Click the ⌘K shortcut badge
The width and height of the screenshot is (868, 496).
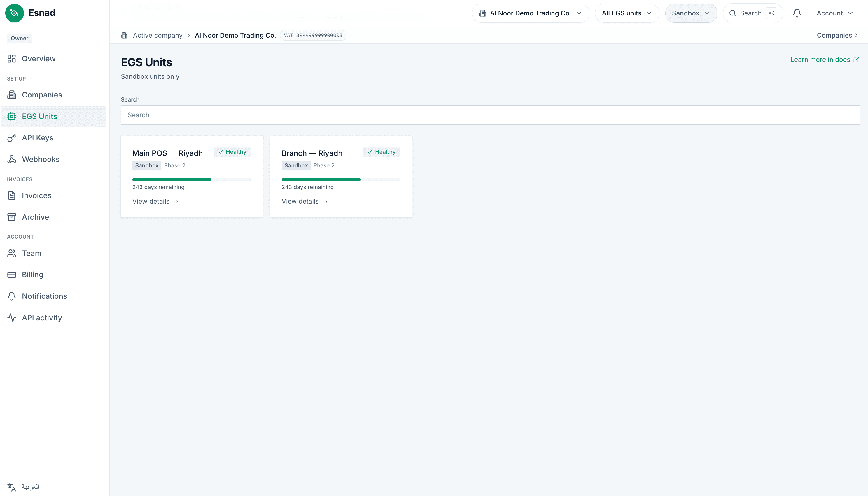(x=771, y=13)
